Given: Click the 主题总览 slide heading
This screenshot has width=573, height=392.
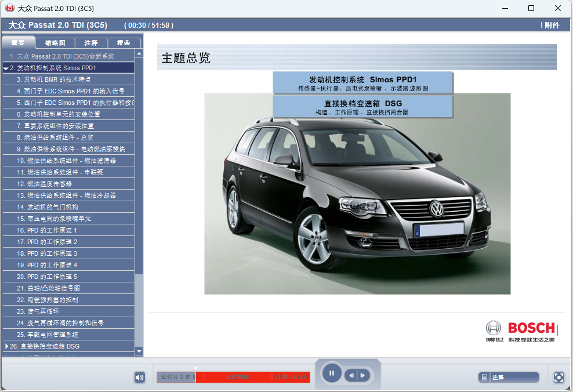Looking at the screenshot, I should (x=186, y=58).
